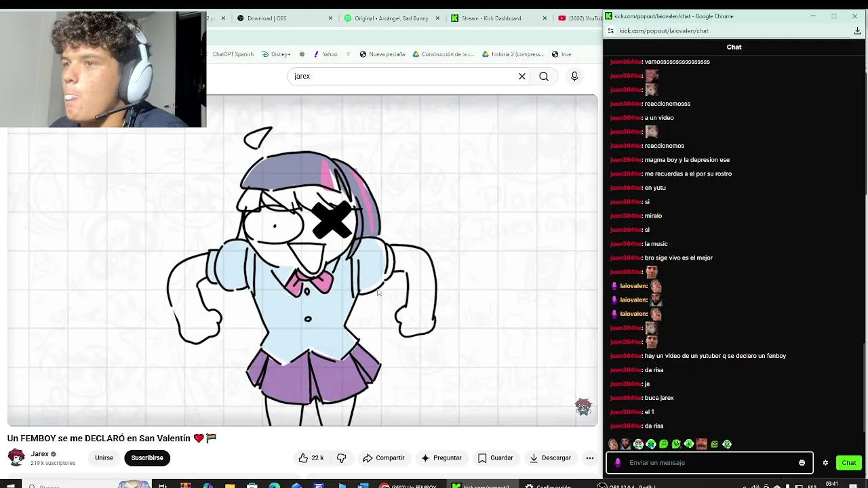
Task: Click the Compartir share button
Action: 384,458
